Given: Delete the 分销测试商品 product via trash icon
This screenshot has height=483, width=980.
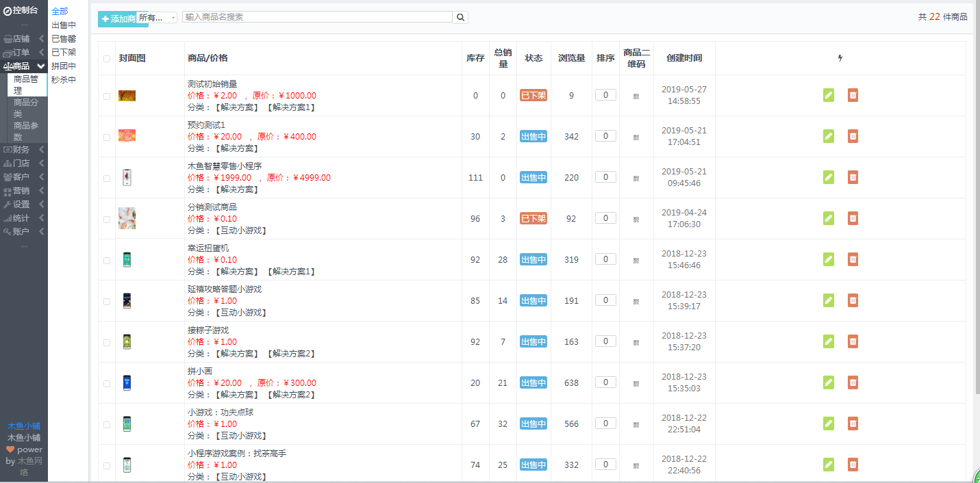Looking at the screenshot, I should click(853, 218).
